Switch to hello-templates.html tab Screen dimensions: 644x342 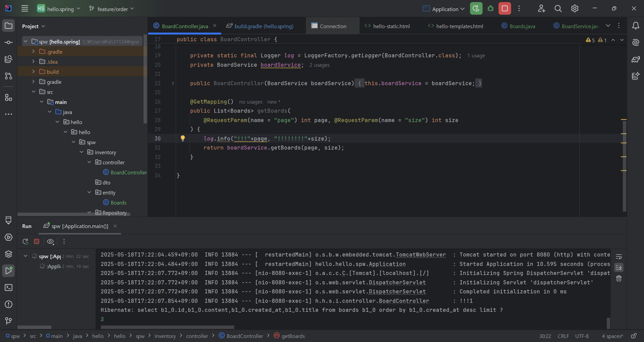(x=455, y=26)
